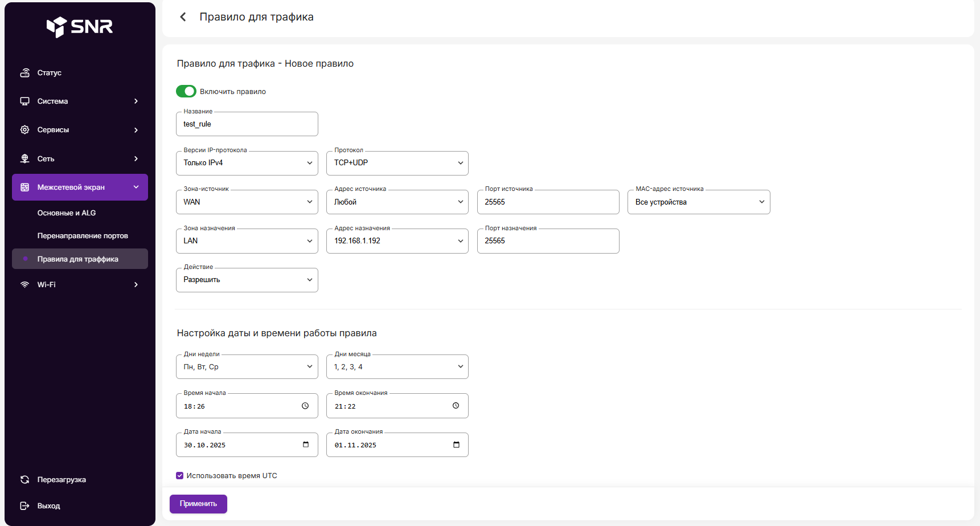Click the logout icon labeled Выход
Image resolution: width=980 pixels, height=526 pixels.
[x=25, y=506]
